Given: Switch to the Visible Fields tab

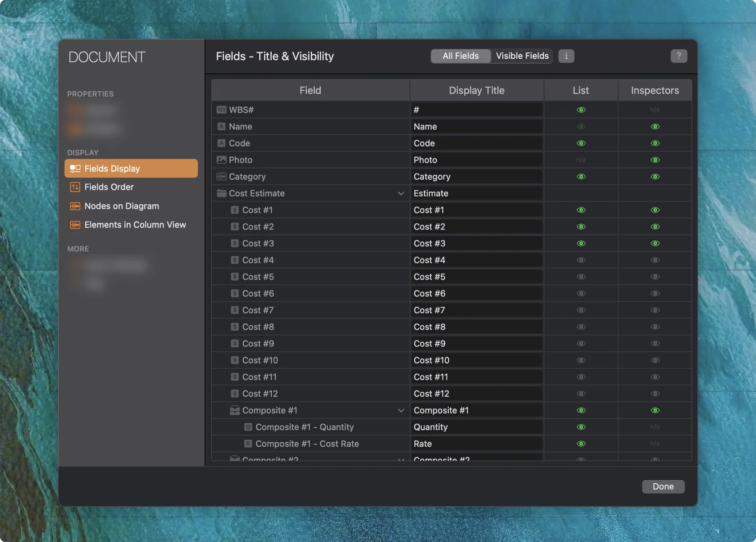Looking at the screenshot, I should tap(522, 56).
